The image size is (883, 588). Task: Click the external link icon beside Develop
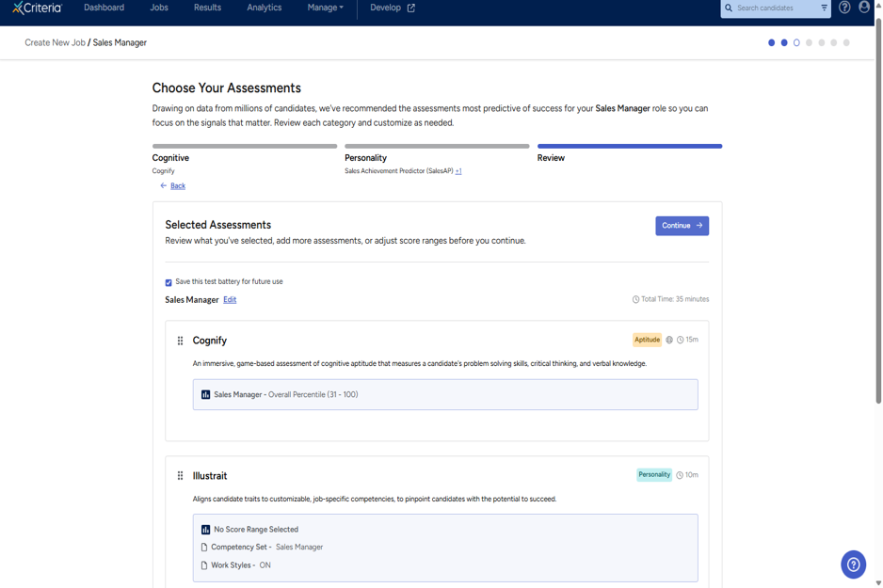tap(411, 8)
